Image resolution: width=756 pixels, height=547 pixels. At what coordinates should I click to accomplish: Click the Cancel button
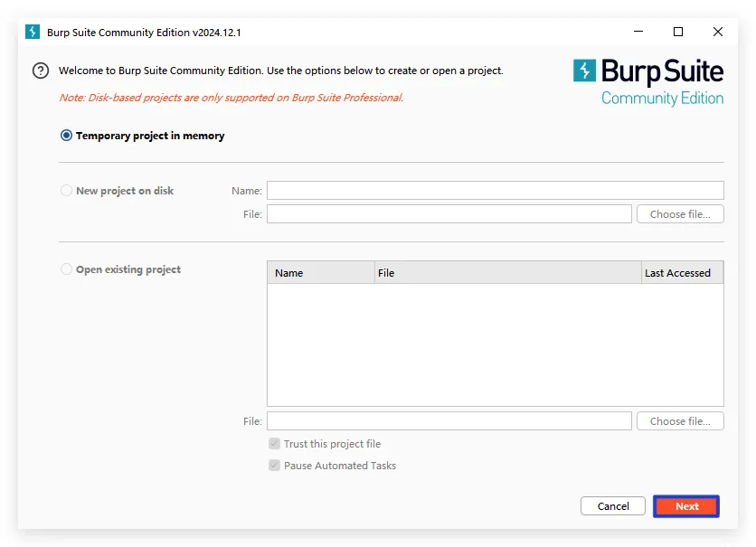tap(612, 506)
